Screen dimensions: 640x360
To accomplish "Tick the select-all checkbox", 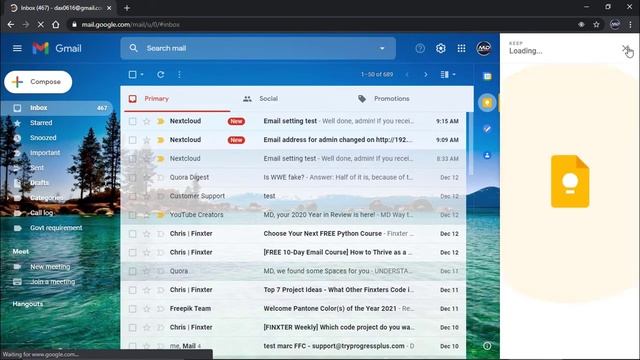I will click(133, 74).
